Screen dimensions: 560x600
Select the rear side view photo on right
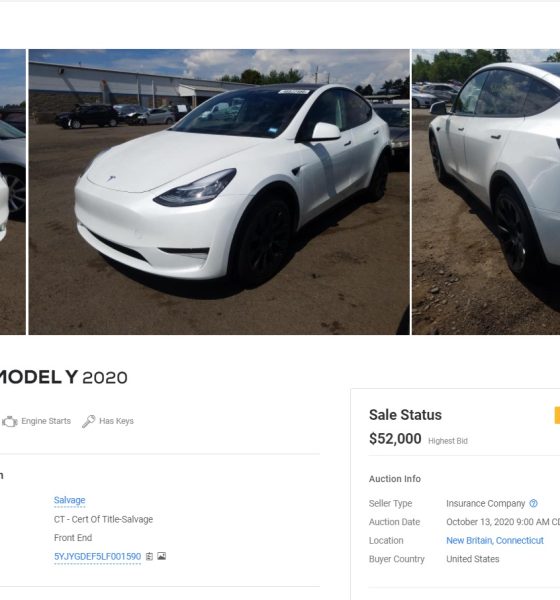486,192
